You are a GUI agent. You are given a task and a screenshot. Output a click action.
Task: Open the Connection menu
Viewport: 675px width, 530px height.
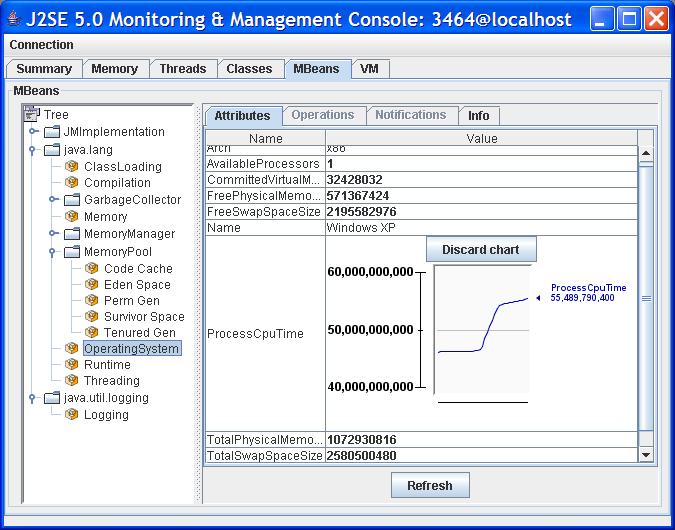(41, 45)
